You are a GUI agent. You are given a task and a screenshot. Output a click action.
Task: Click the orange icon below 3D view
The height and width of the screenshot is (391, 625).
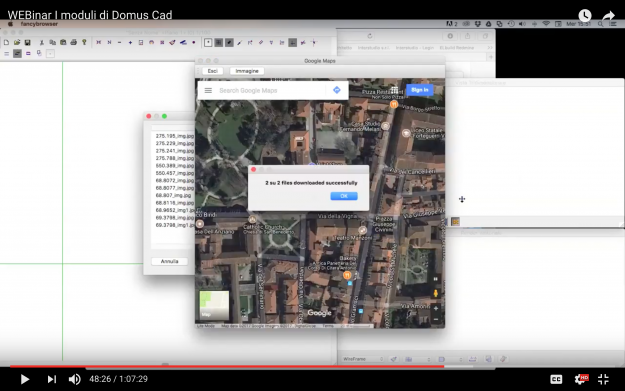455,222
